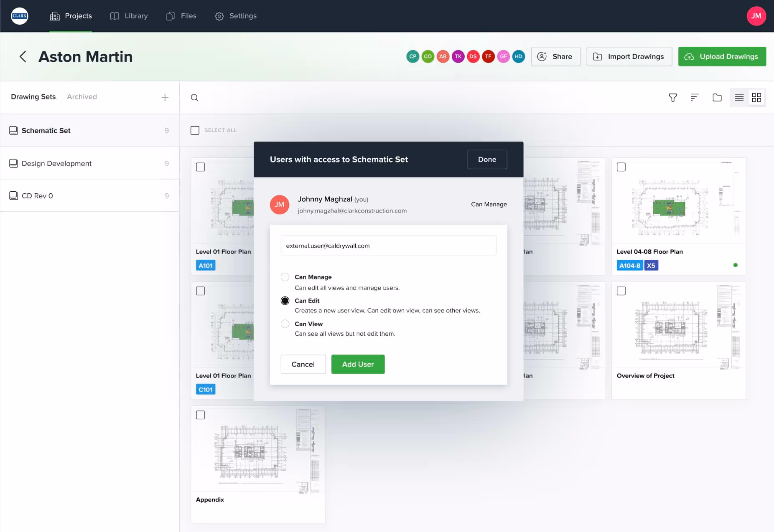This screenshot has width=774, height=532.
Task: Click johny.magzhal@clarkconstruction.com email text
Action: (x=352, y=210)
